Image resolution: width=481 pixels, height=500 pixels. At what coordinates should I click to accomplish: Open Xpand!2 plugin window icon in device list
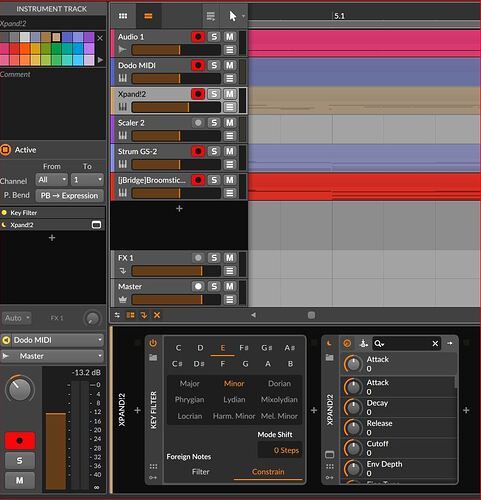coord(96,225)
